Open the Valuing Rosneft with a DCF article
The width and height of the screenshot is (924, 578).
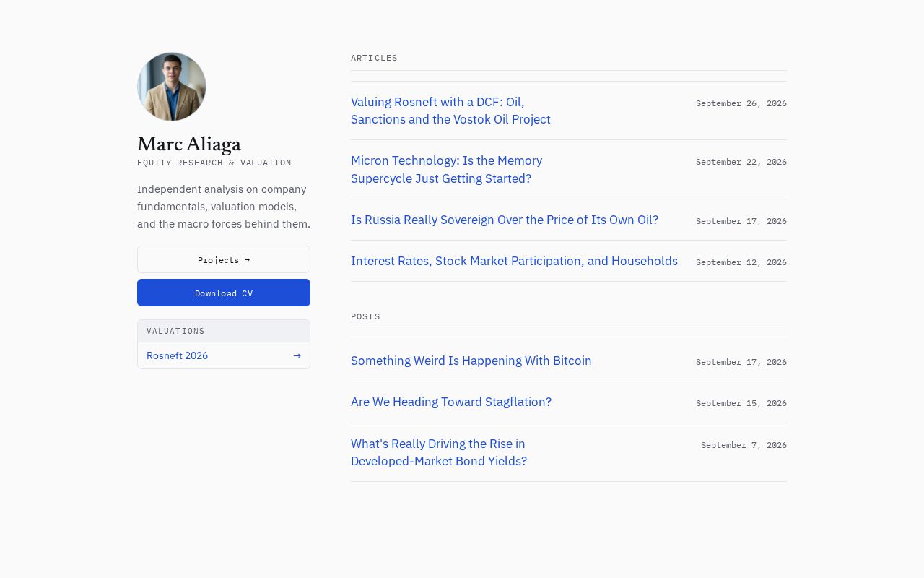[x=450, y=111]
